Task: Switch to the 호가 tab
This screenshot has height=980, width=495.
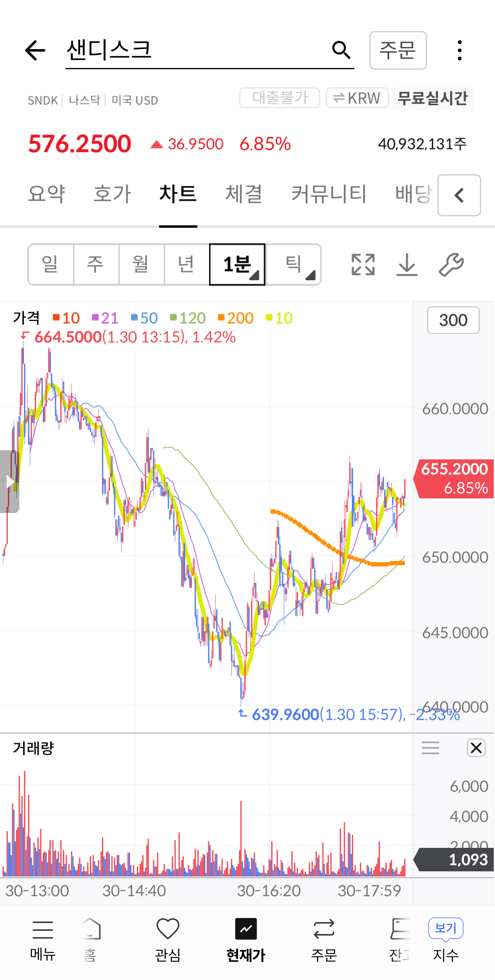Action: coord(112,194)
